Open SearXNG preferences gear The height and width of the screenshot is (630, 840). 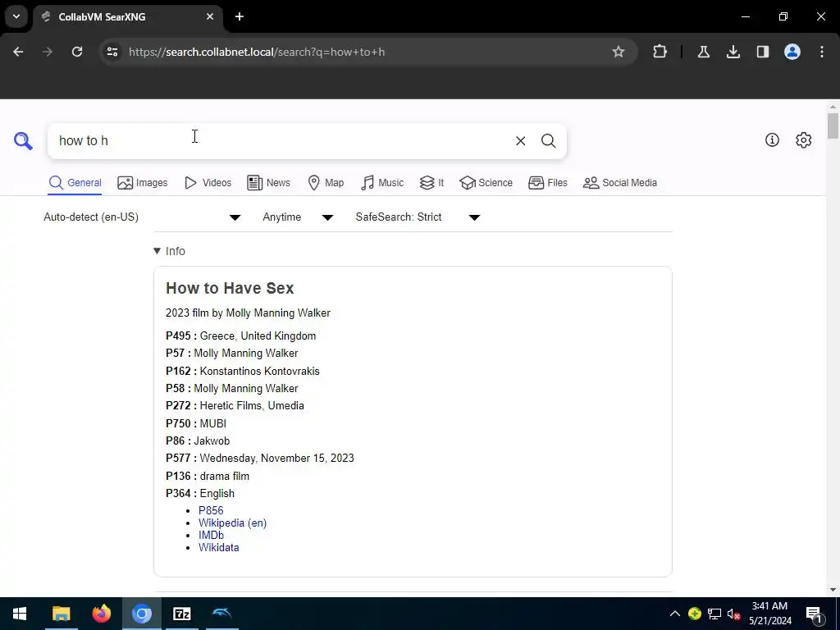click(x=804, y=139)
